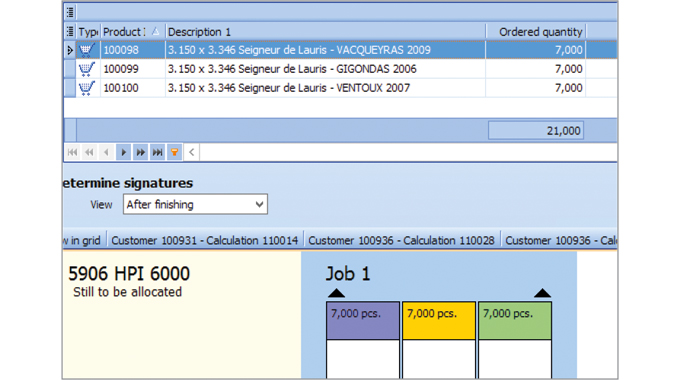Select the row indicator arrow for product 100098
The width and height of the screenshot is (680, 380).
tap(70, 50)
